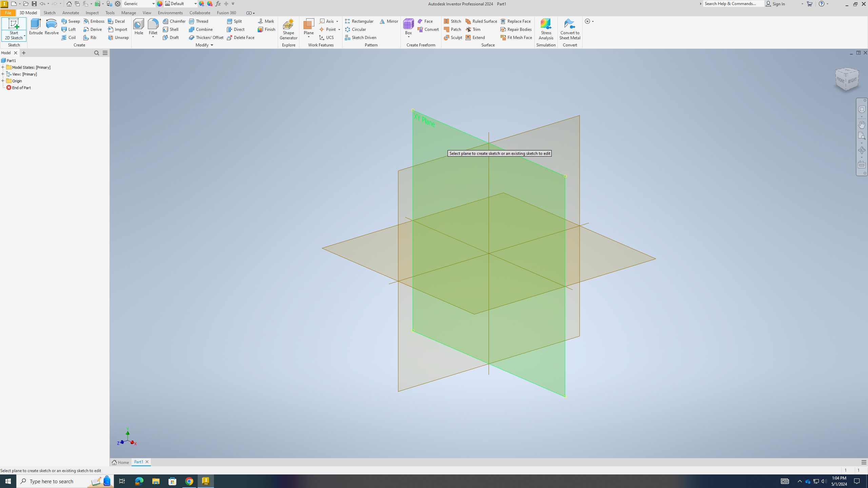The image size is (868, 488).
Task: Search the model browser
Action: tap(96, 53)
